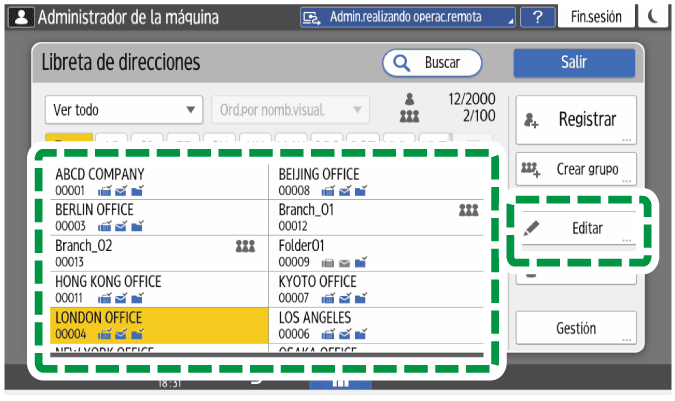This screenshot has width=675, height=401.
Task: Toggle the night mode moon icon
Action: coord(653,17)
